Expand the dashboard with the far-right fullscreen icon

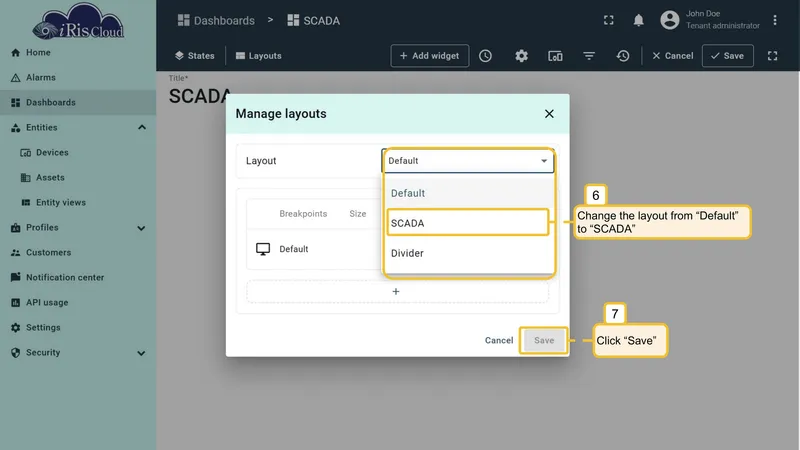(772, 56)
